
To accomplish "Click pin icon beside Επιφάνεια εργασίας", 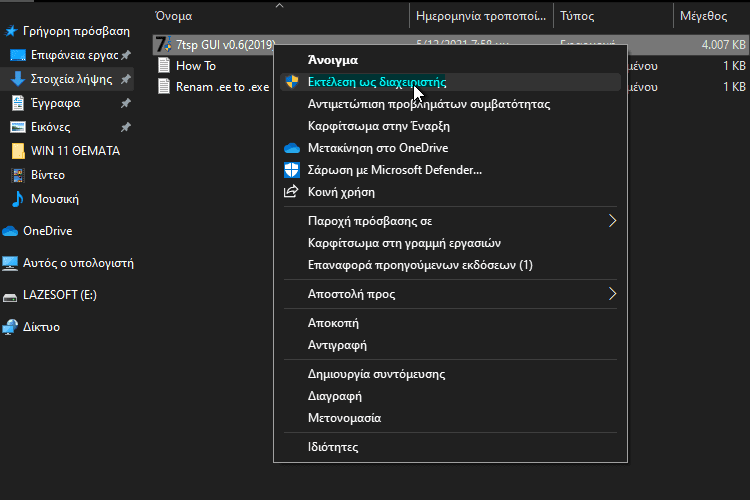I will 126,55.
